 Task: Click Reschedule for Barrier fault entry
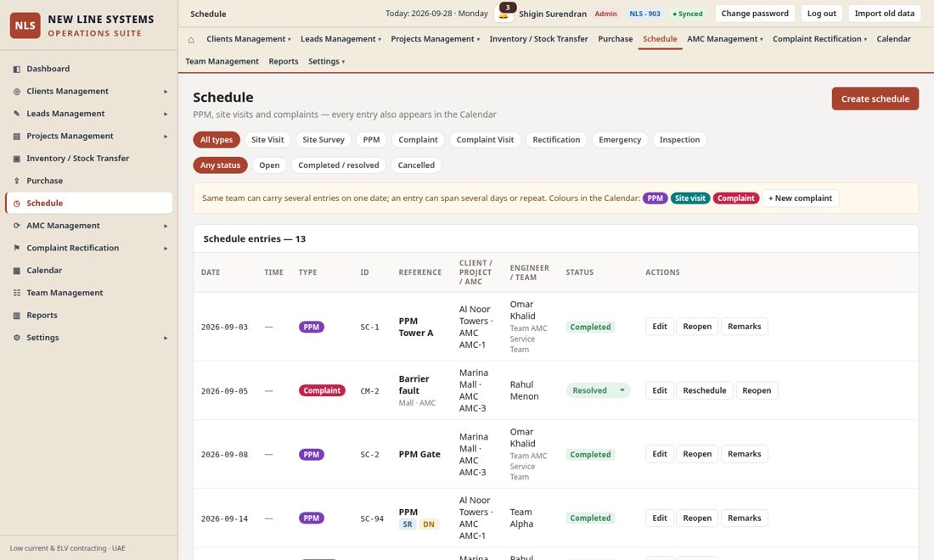pyautogui.click(x=704, y=390)
